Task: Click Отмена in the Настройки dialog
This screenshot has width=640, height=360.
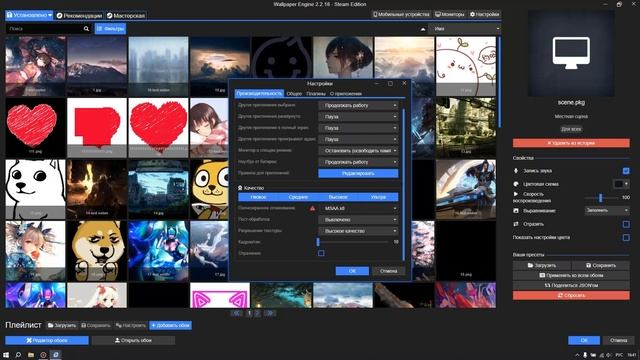Action: pos(389,271)
